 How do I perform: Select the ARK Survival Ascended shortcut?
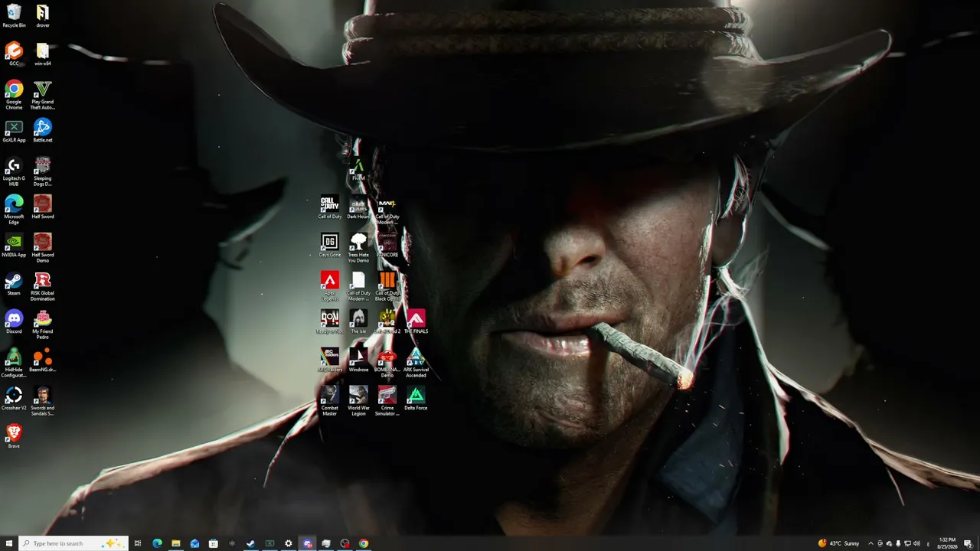(416, 364)
